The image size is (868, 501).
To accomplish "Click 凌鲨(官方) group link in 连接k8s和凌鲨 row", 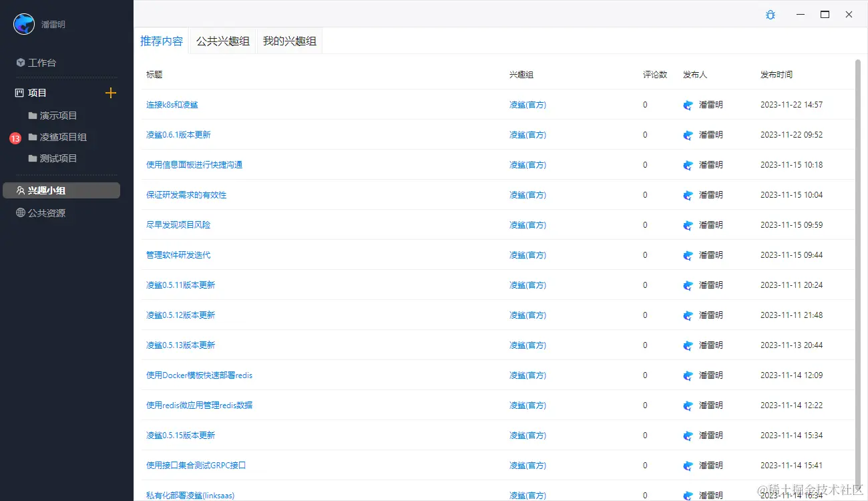I will click(x=527, y=105).
